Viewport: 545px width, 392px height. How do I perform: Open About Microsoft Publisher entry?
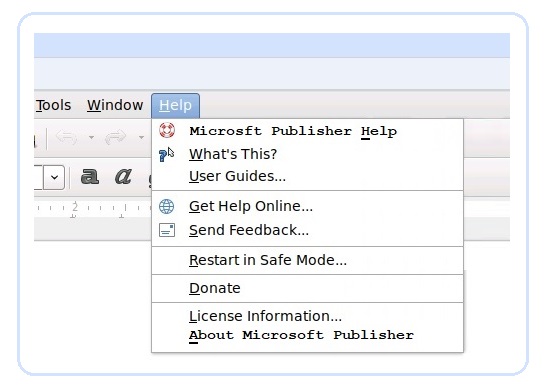click(x=307, y=335)
